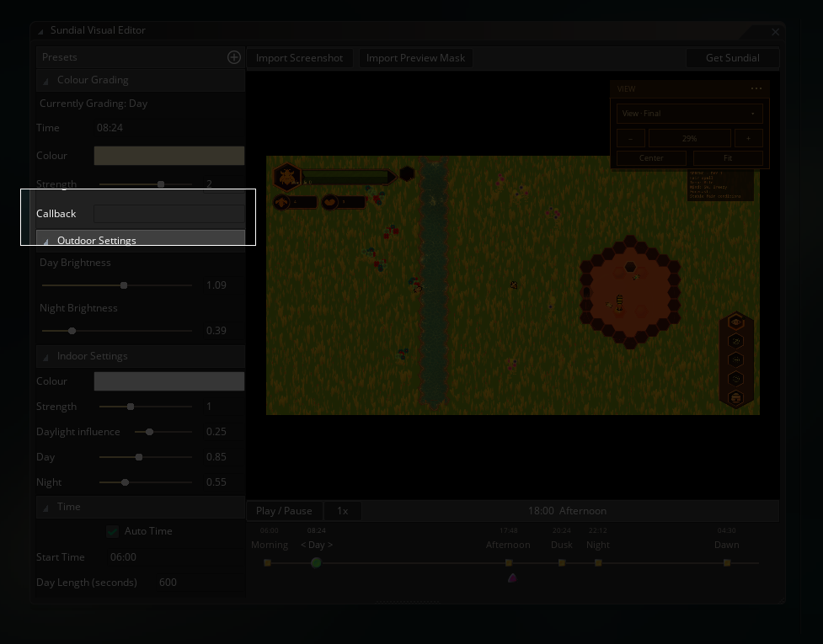This screenshot has width=823, height=644.
Task: Click the '< Day >' timeline label
Action: pos(317,545)
